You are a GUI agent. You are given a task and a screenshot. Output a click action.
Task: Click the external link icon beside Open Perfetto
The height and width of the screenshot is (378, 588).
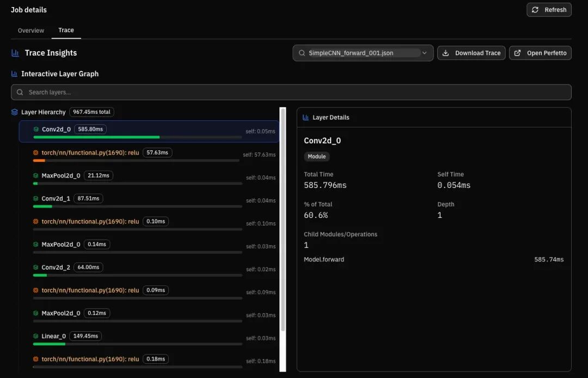tap(518, 53)
